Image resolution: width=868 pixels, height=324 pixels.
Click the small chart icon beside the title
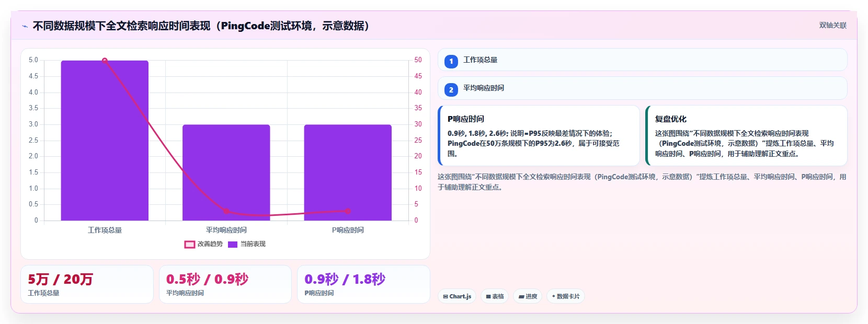click(x=25, y=26)
